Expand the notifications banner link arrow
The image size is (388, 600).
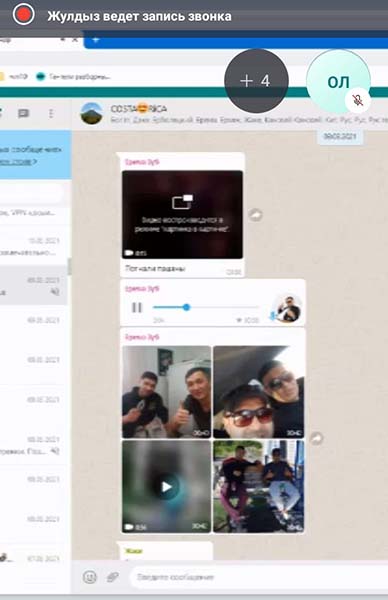(x=34, y=162)
